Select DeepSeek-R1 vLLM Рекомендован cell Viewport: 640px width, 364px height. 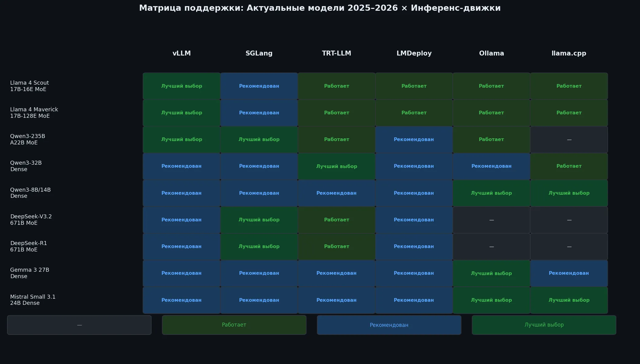point(181,246)
